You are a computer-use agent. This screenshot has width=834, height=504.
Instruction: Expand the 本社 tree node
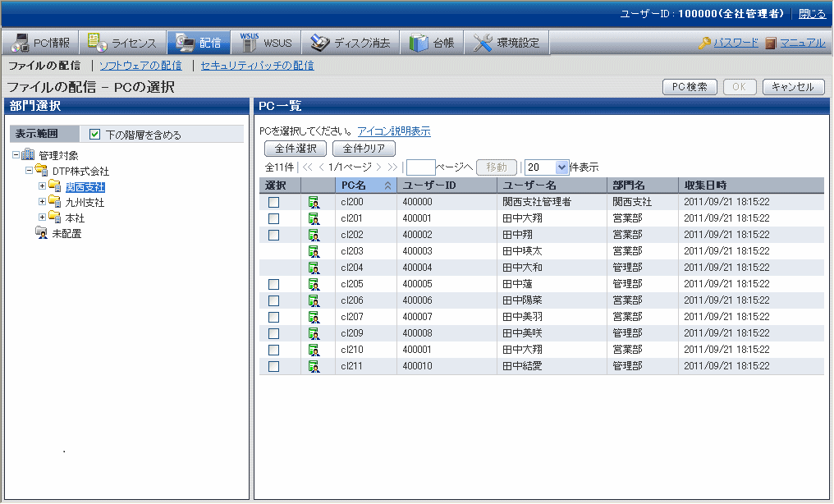[x=42, y=218]
